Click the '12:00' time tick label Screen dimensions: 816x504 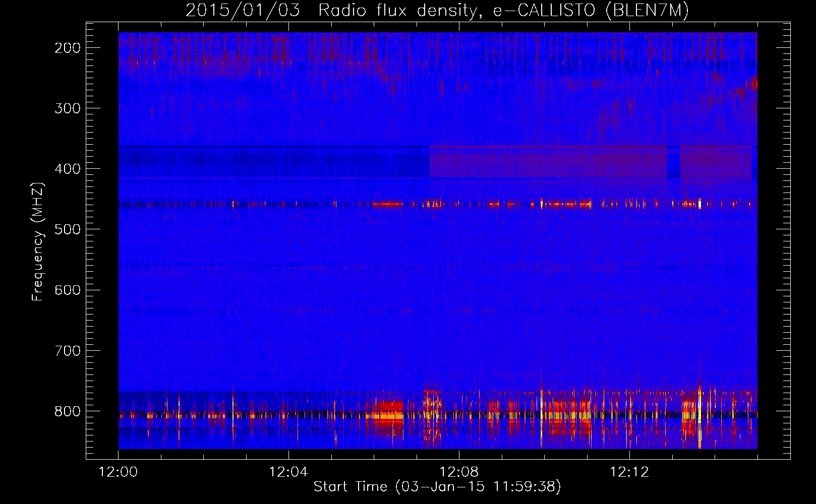tap(118, 472)
